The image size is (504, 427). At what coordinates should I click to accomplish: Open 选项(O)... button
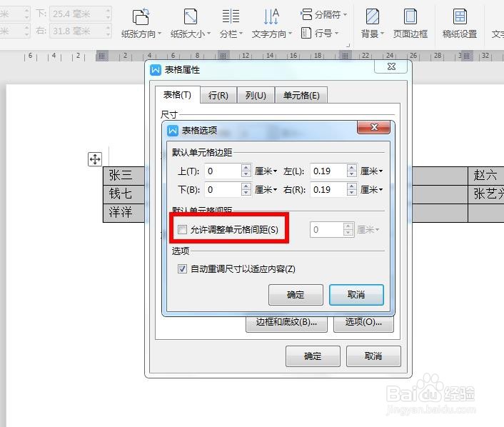point(363,323)
